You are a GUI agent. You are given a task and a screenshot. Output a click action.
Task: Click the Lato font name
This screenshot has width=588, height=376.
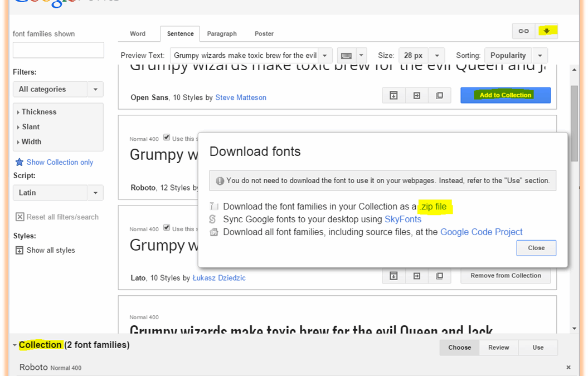pyautogui.click(x=138, y=278)
